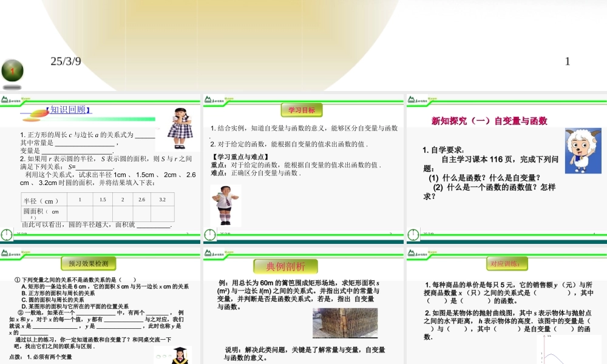This screenshot has height=364, width=607.
Task: Select option C. 圆的面积与周长的关系
Action: coord(53,300)
